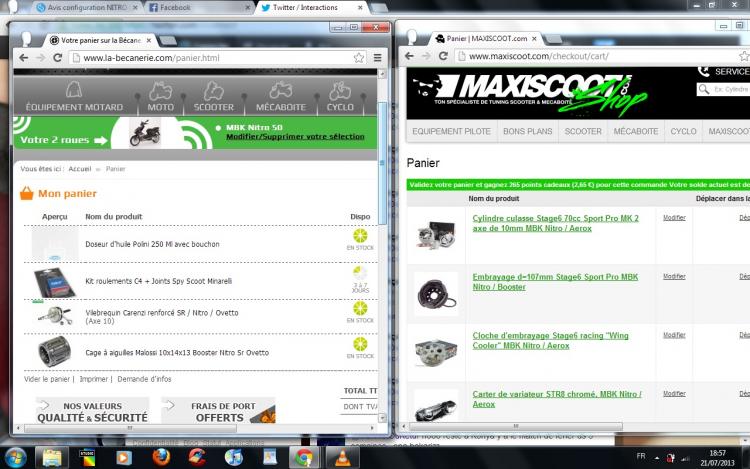The height and width of the screenshot is (469, 750).
Task: Click the Maxiscoot Shop logo
Action: coord(530,94)
